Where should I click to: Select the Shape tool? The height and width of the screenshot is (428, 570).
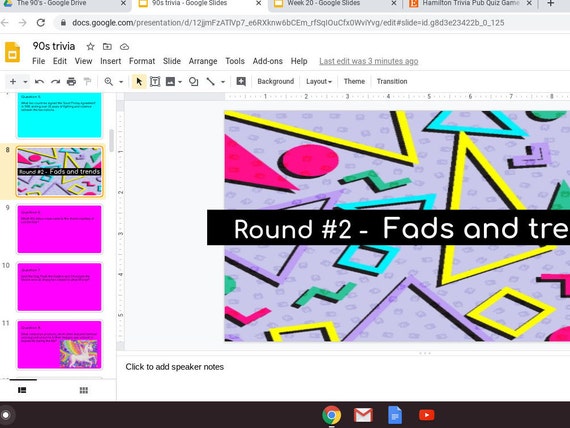coord(193,81)
